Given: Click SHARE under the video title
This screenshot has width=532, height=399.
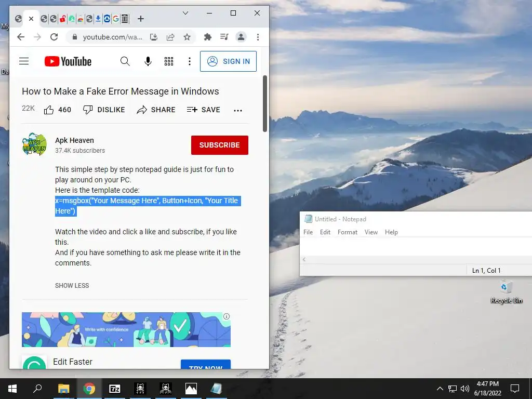Looking at the screenshot, I should click(x=156, y=110).
